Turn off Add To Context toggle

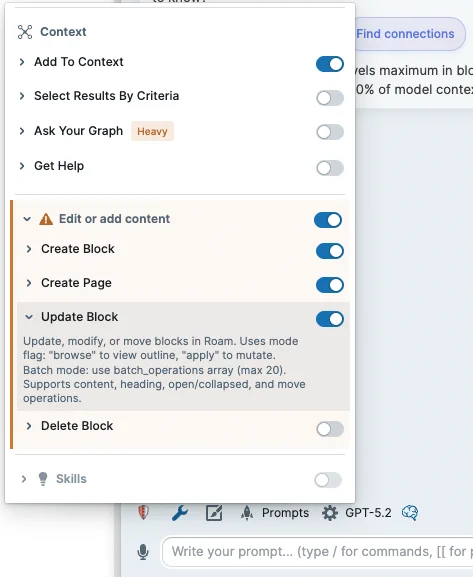pos(330,64)
